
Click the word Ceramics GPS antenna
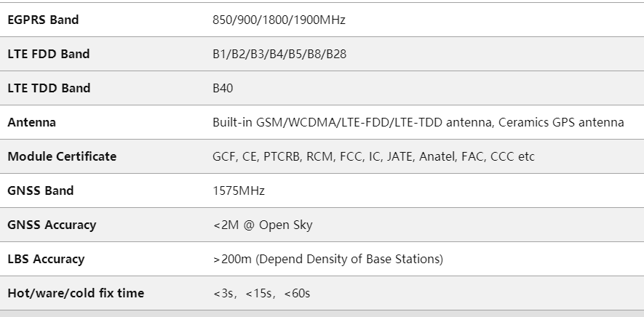click(561, 122)
